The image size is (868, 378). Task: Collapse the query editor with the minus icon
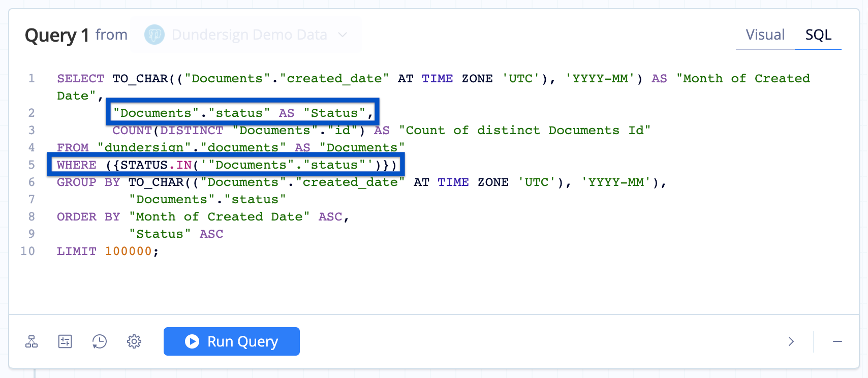(x=838, y=341)
